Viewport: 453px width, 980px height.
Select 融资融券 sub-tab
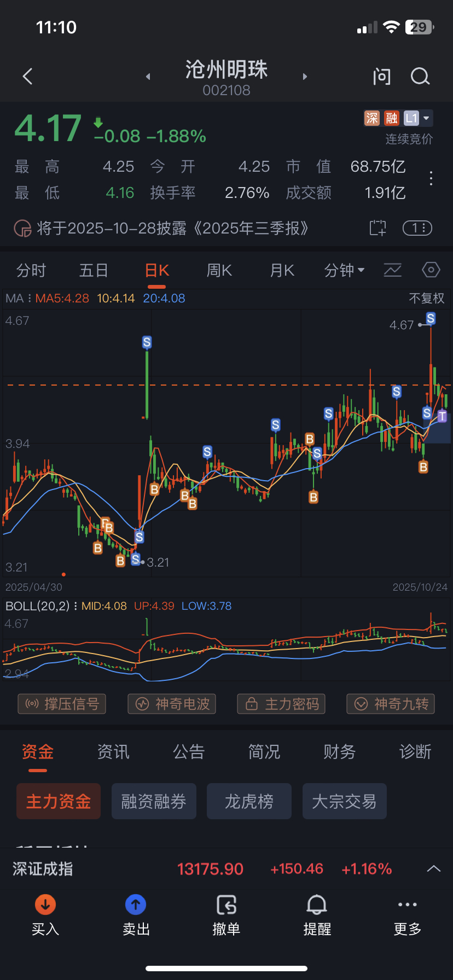point(154,801)
